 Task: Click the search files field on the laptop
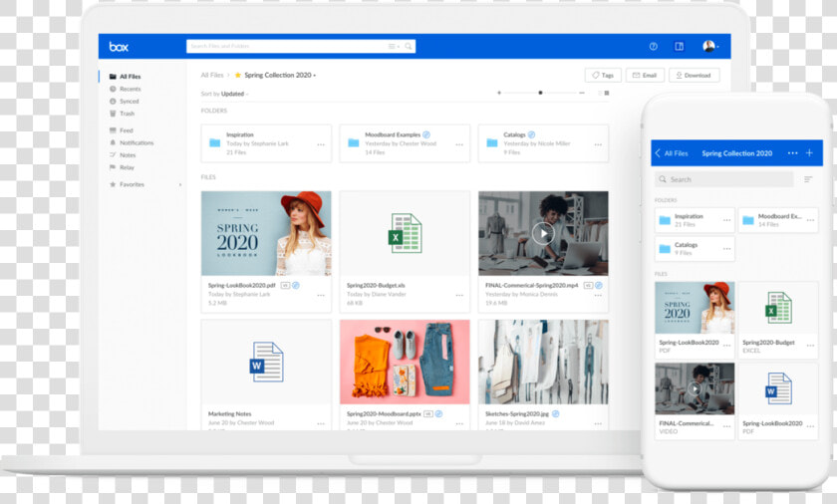[301, 47]
